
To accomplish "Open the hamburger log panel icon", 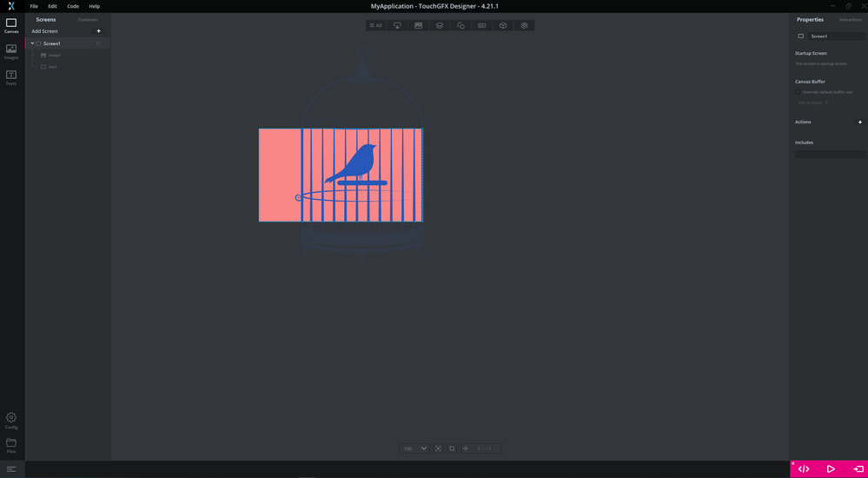I will pyautogui.click(x=11, y=469).
